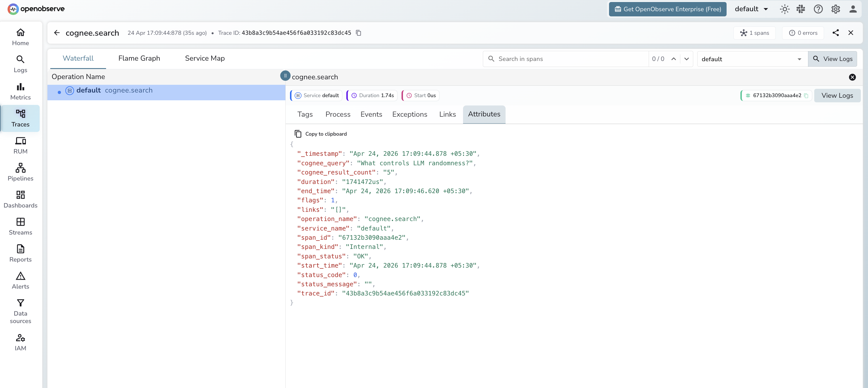The width and height of the screenshot is (868, 388).
Task: Open the RUM section in the sidebar
Action: click(20, 145)
